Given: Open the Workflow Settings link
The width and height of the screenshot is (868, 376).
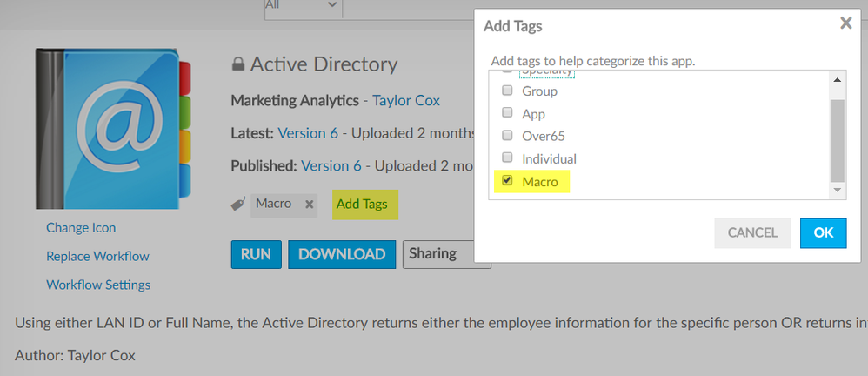Looking at the screenshot, I should [x=98, y=285].
